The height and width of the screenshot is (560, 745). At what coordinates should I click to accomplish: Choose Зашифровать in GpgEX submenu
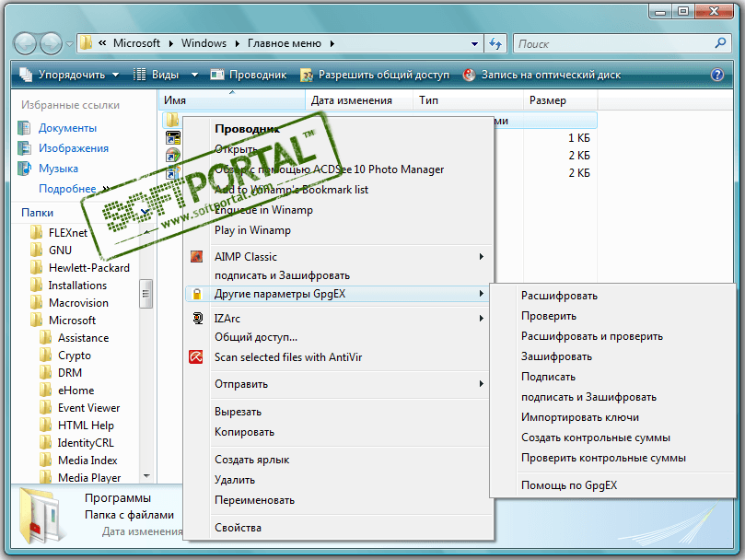point(612,356)
